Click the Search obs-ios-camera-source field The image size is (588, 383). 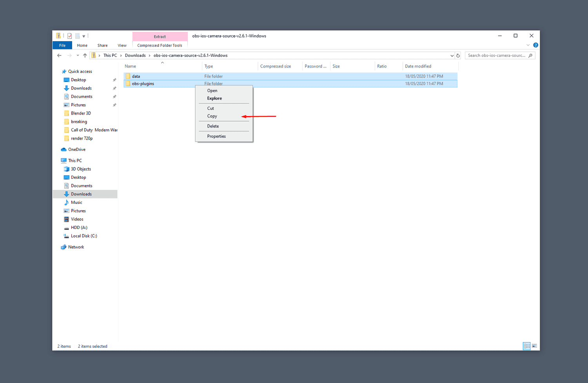click(x=496, y=56)
